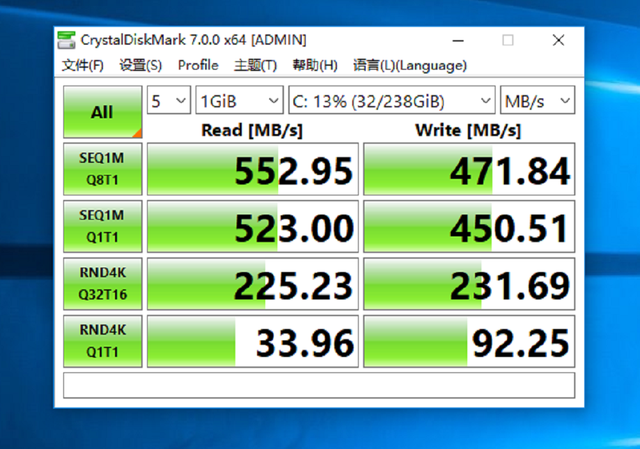Viewport: 640px width, 449px height.
Task: Click the 471.84 write result
Action: pyautogui.click(x=469, y=169)
